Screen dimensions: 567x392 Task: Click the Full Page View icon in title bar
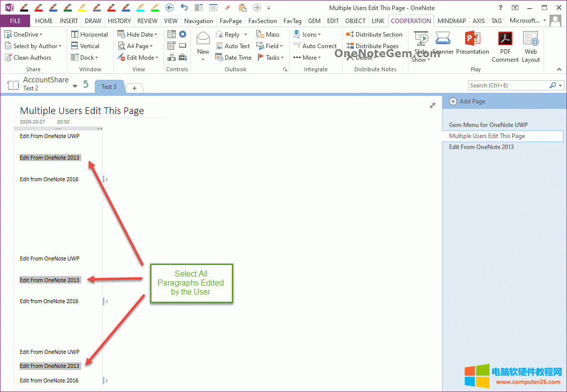click(213, 7)
